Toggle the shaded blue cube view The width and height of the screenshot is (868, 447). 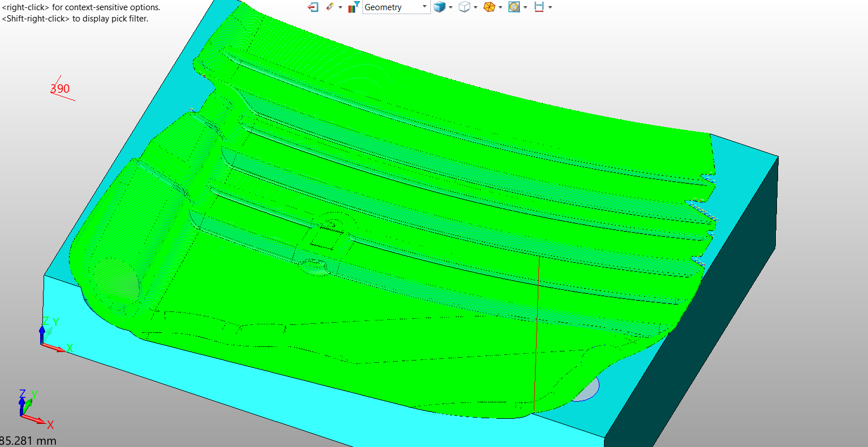coord(439,7)
